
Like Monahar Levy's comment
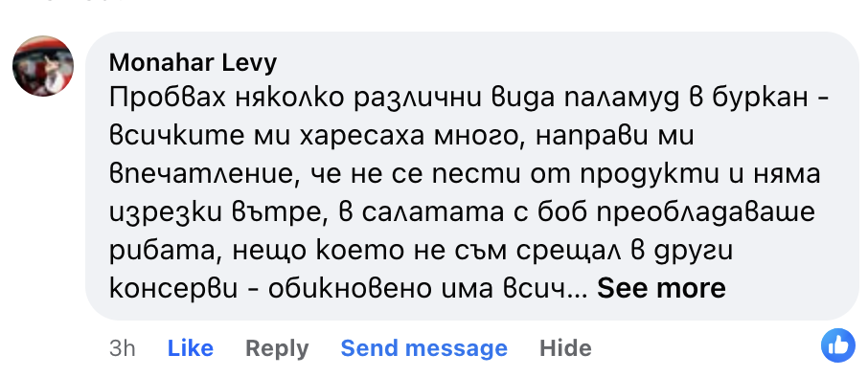[191, 348]
